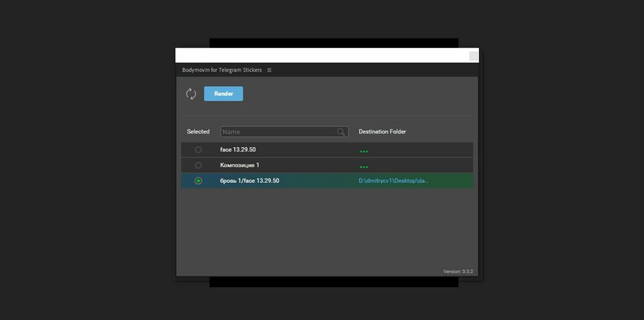Select the Композиция 1 radio button
This screenshot has height=320, width=644.
pyautogui.click(x=198, y=165)
